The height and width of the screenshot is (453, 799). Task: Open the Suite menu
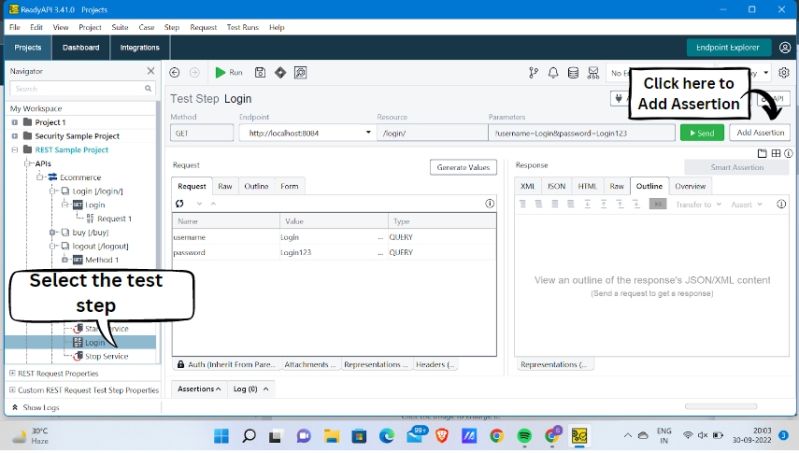pos(120,27)
